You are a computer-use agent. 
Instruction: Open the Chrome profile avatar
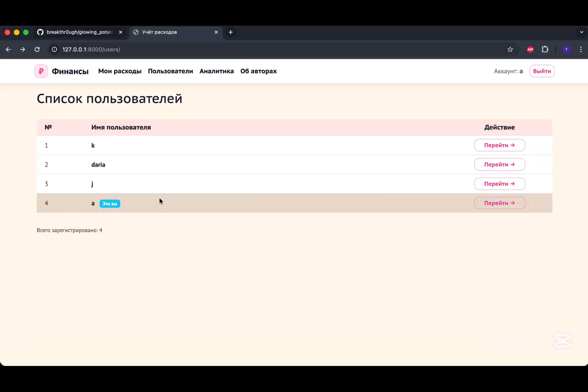click(x=566, y=50)
